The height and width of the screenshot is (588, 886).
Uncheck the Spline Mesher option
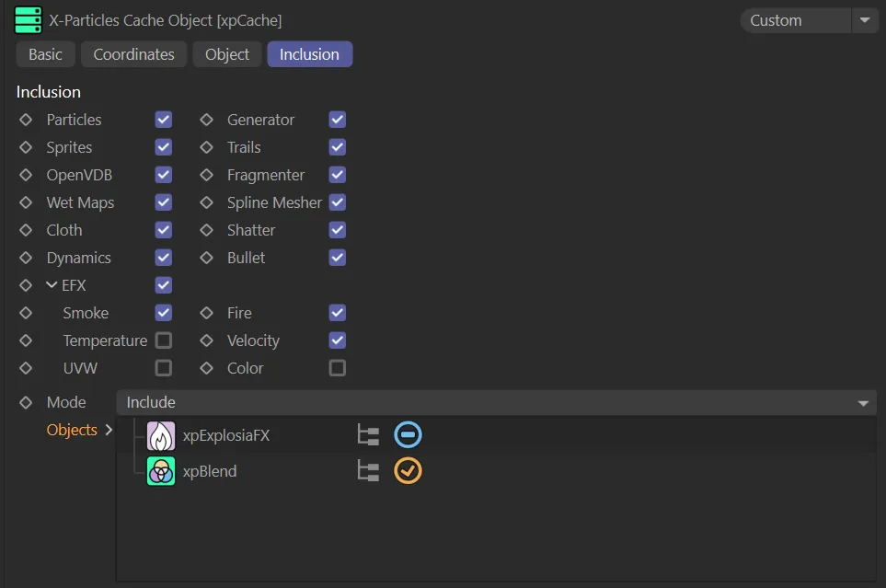[338, 202]
